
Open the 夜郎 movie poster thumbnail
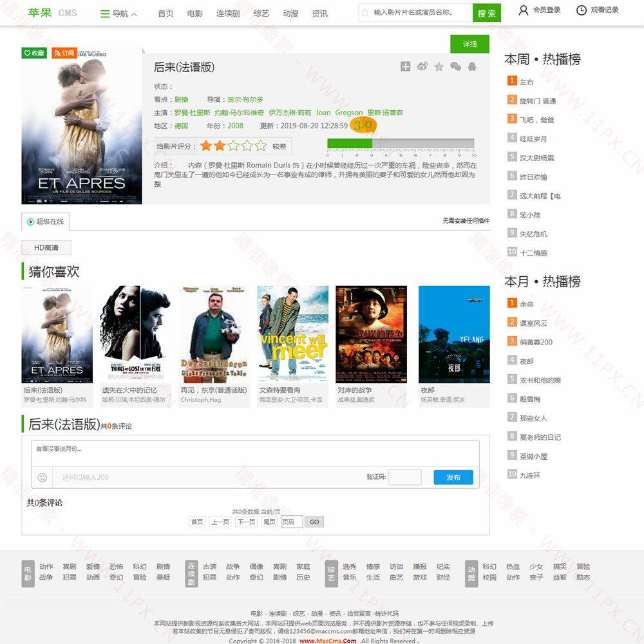(454, 335)
